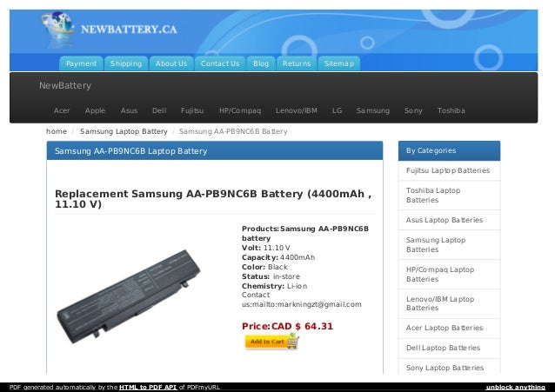This screenshot has width=555, height=392.
Task: Click the Samsung battery product image
Action: tap(129, 296)
